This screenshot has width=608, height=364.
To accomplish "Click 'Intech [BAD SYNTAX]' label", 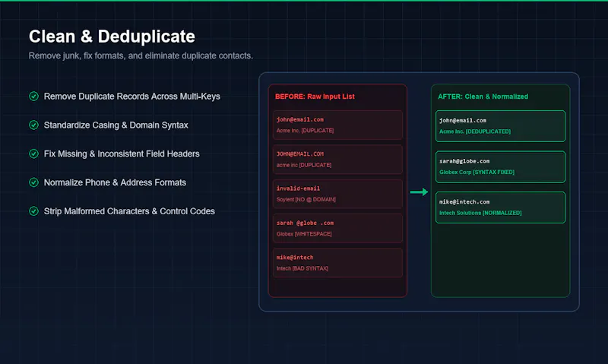I will (302, 269).
